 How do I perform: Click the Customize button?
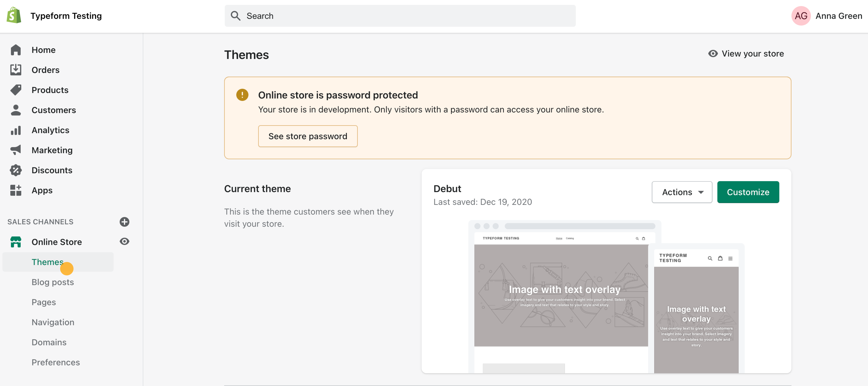(x=748, y=192)
